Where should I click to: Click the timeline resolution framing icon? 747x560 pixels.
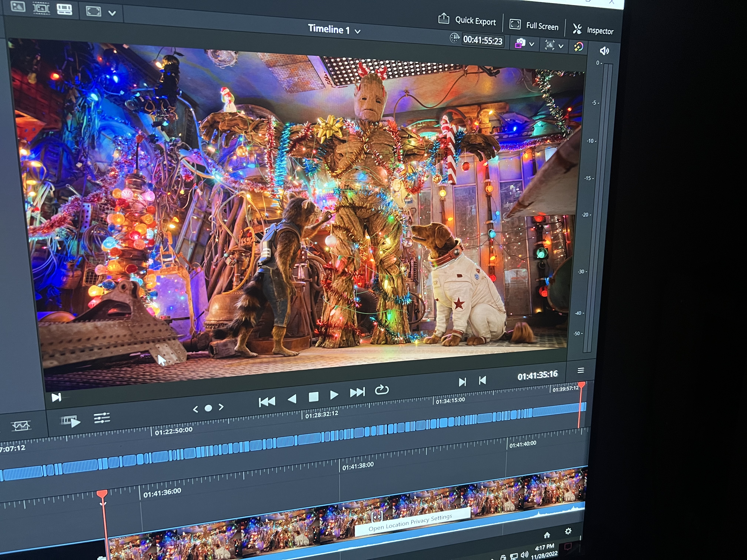(550, 45)
